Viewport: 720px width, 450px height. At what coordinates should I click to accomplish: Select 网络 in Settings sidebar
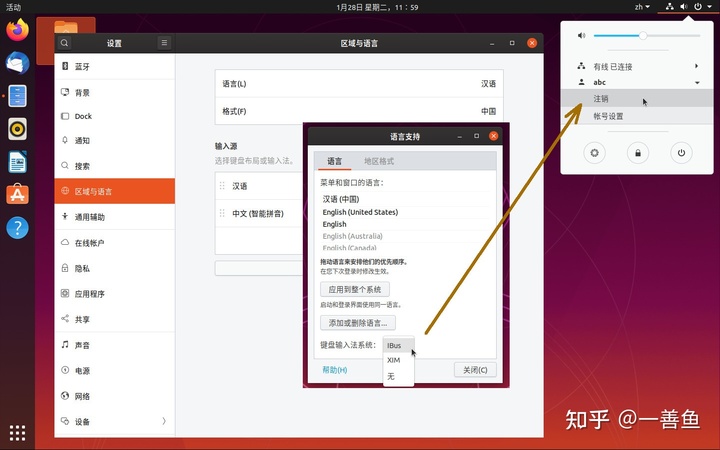click(x=114, y=396)
